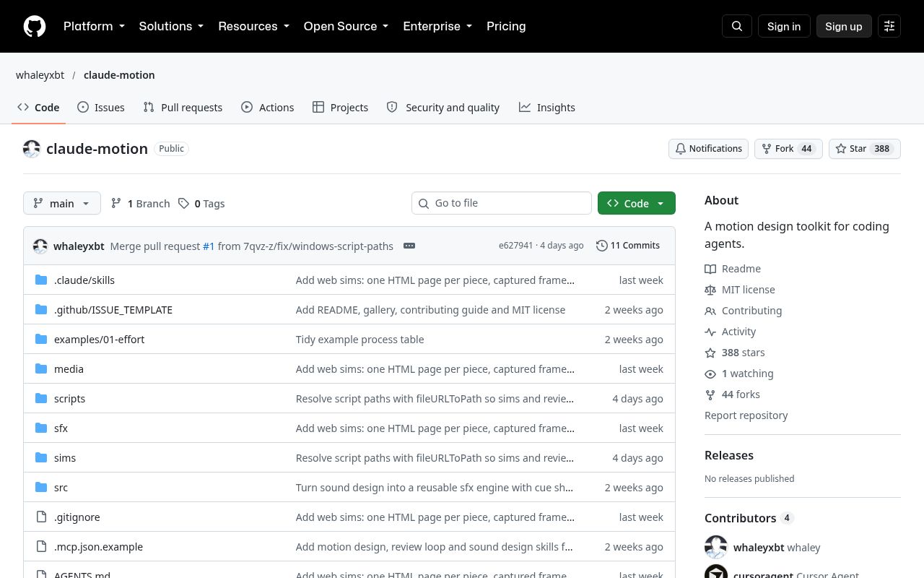Expand the Open Source menu
This screenshot has height=578, width=924.
coord(346,26)
